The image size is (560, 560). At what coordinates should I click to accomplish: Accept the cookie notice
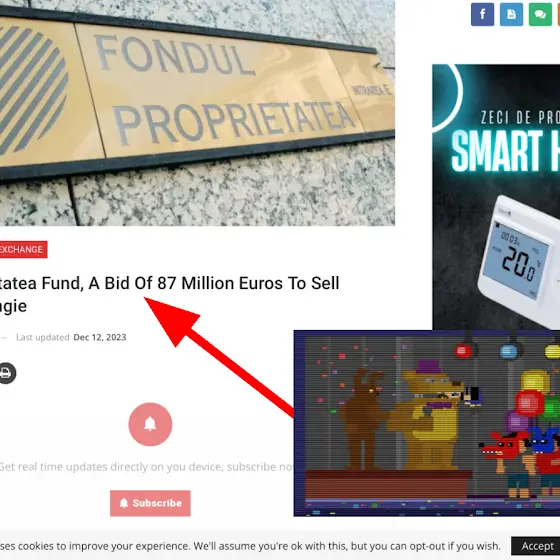coord(536,546)
